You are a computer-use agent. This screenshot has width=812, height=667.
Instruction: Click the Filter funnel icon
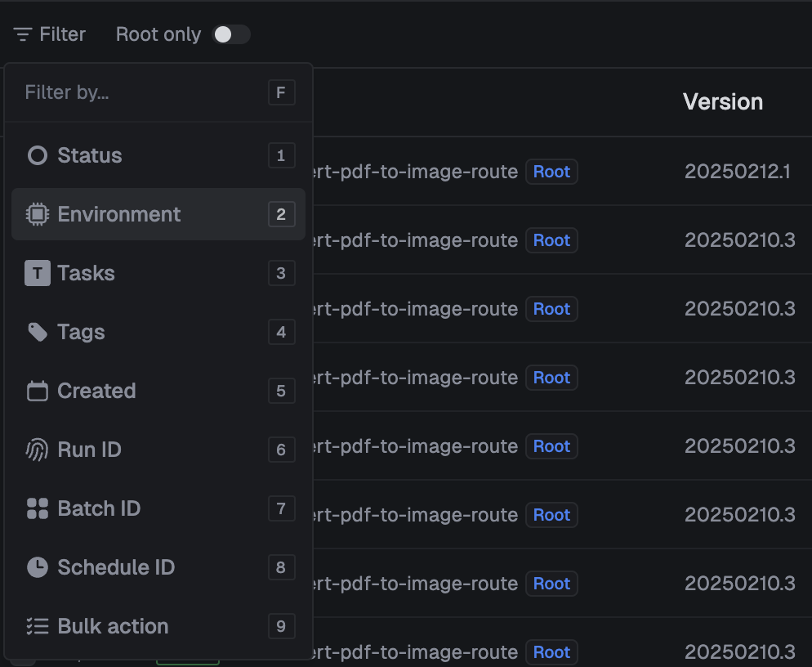coord(23,34)
